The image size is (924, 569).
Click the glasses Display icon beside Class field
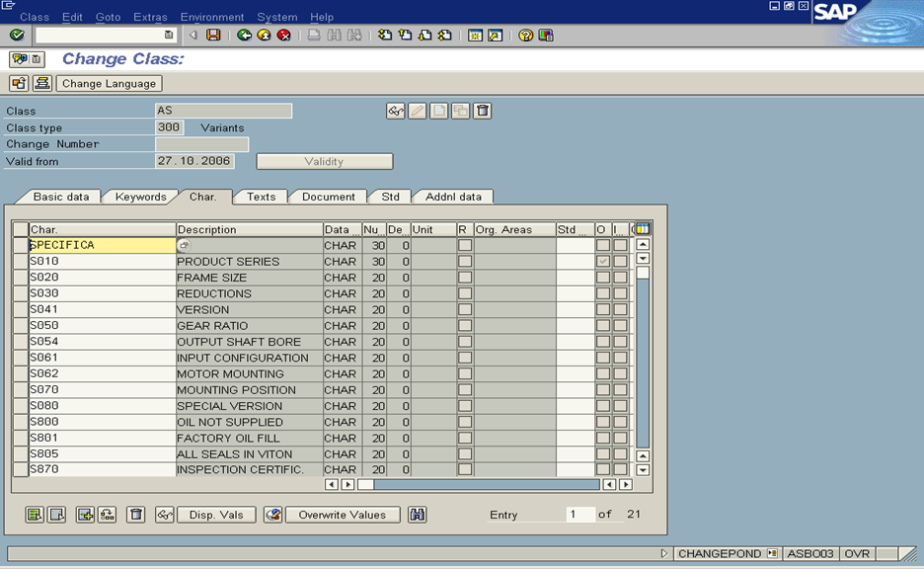(x=396, y=111)
